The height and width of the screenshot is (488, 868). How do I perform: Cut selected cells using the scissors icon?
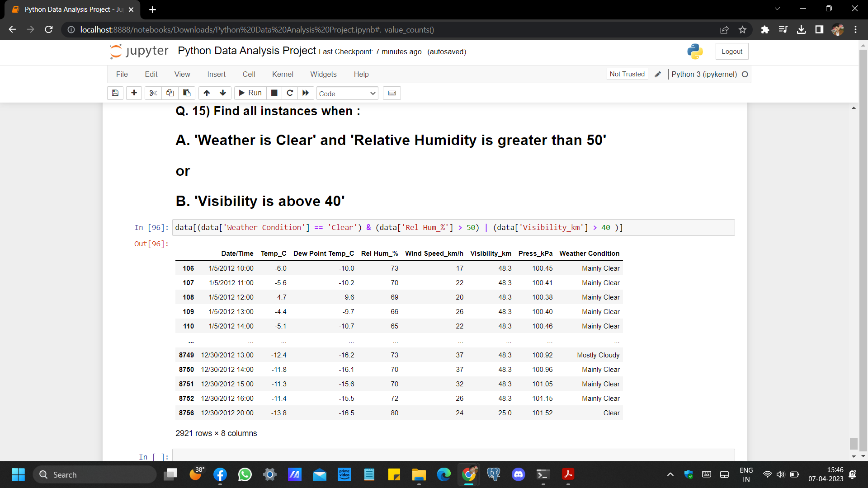pos(153,93)
